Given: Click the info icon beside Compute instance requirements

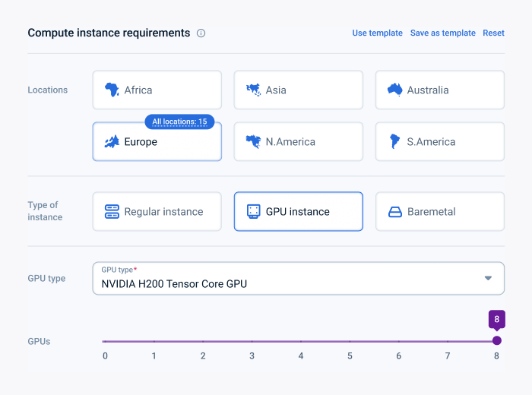Looking at the screenshot, I should click(x=201, y=33).
